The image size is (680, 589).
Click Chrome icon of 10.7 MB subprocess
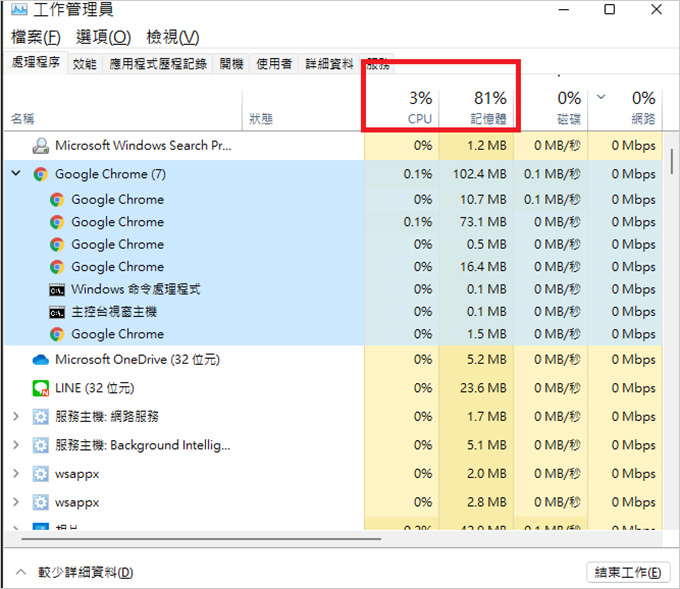(57, 200)
